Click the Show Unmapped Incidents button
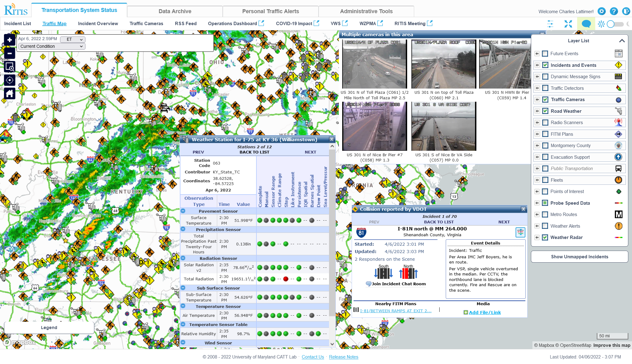 pos(579,257)
